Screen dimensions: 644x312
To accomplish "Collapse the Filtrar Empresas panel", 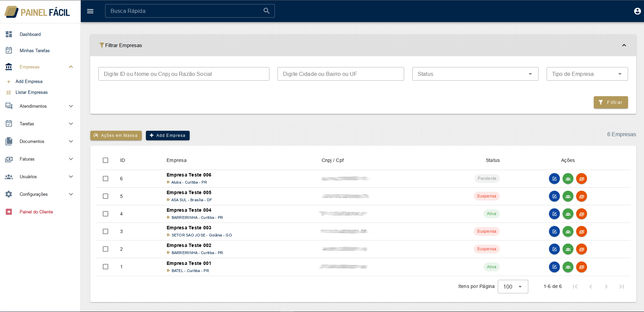I will click(624, 45).
